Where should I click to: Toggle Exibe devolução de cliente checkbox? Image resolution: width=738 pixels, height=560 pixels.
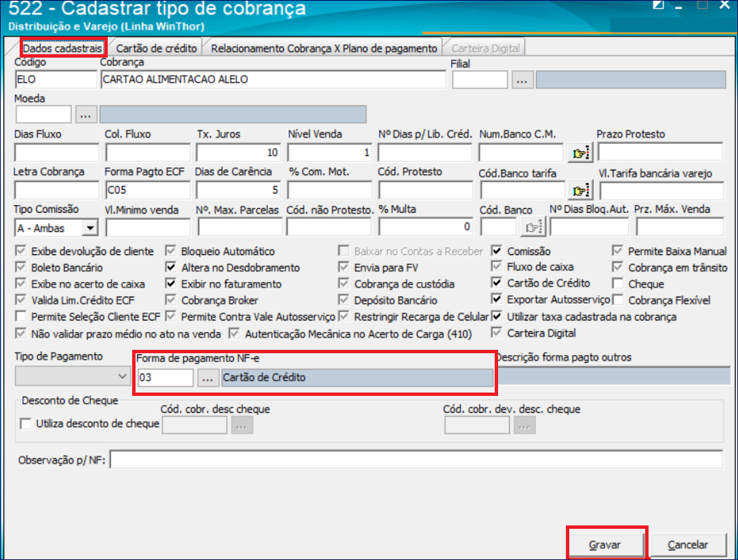point(21,251)
